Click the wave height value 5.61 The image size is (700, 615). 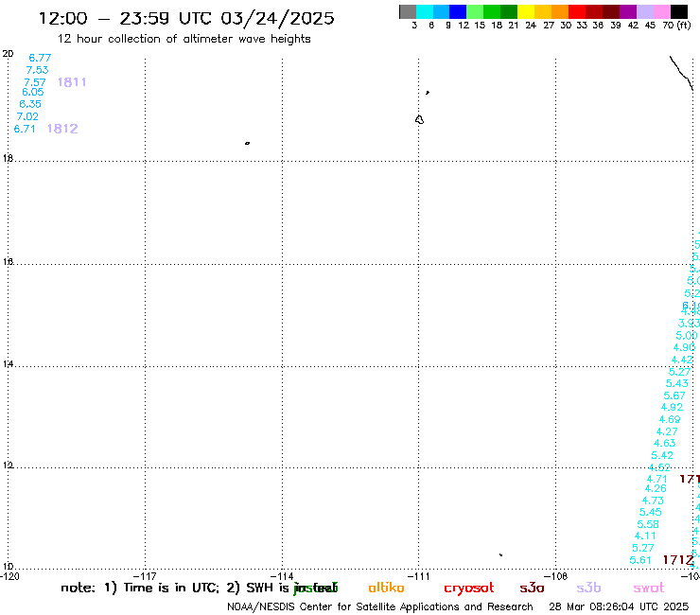coord(640,560)
